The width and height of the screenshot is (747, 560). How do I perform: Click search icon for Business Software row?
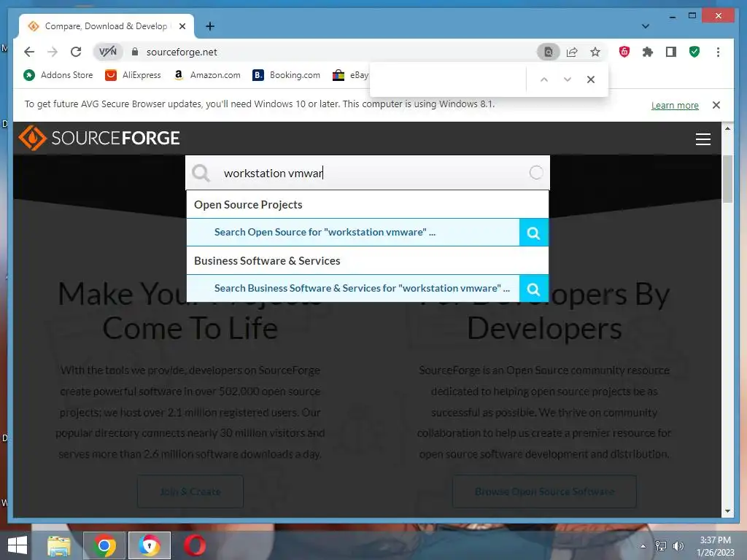tap(533, 289)
